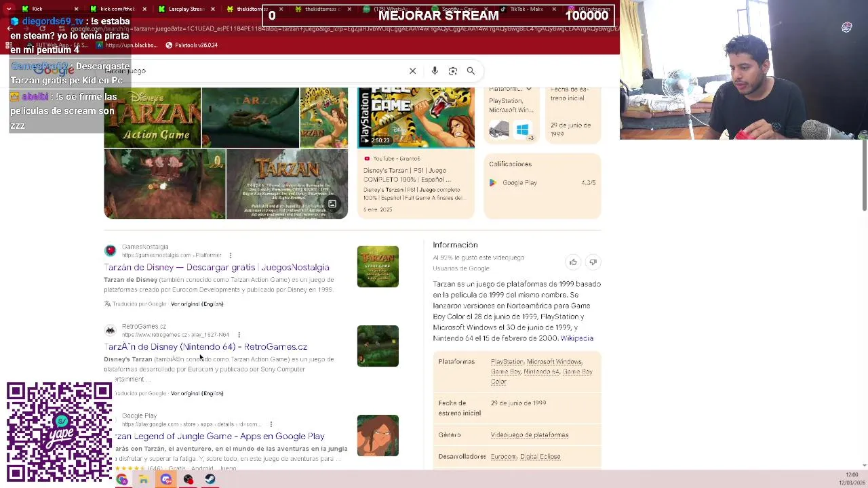Click the Fecha de estreno inicial card
The height and width of the screenshot is (488, 868).
point(572,114)
